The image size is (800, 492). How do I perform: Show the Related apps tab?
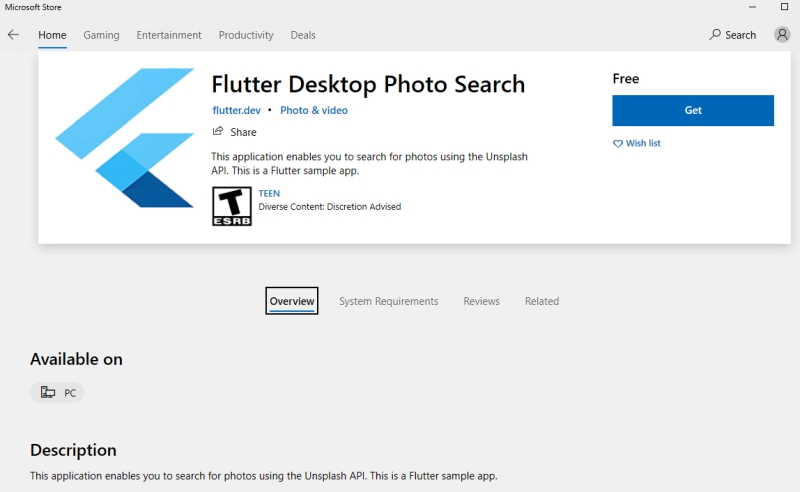tap(542, 301)
